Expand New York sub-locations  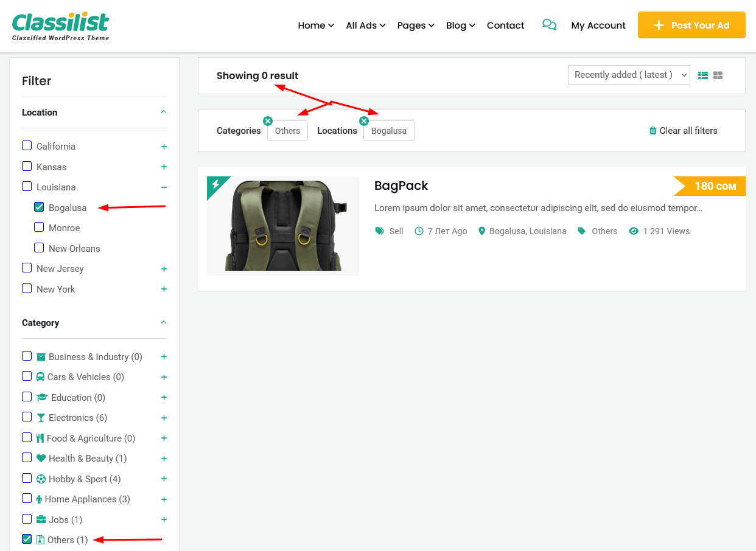pos(164,289)
